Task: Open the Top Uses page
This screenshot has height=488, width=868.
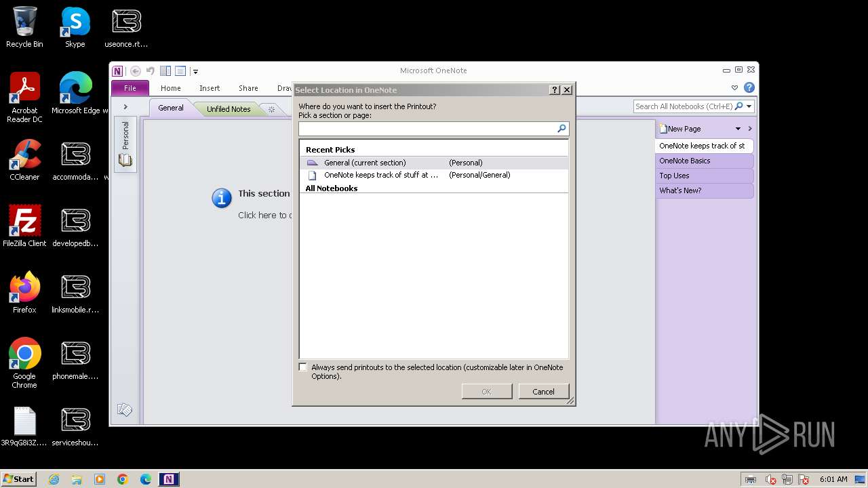Action: (704, 176)
